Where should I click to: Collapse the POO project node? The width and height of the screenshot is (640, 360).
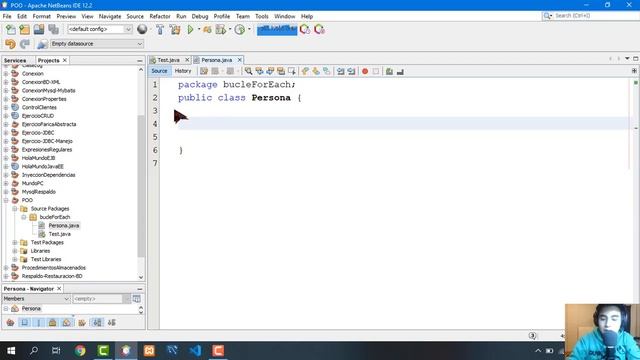tap(6, 200)
